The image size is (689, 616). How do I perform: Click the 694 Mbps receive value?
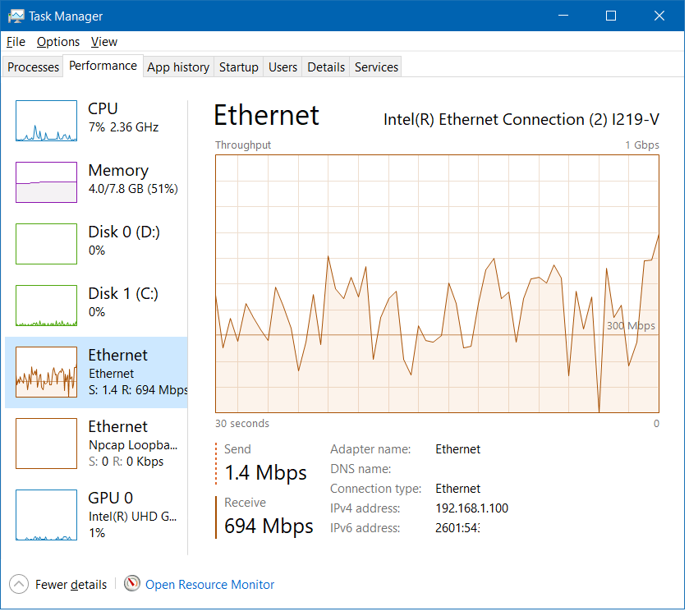click(x=269, y=526)
